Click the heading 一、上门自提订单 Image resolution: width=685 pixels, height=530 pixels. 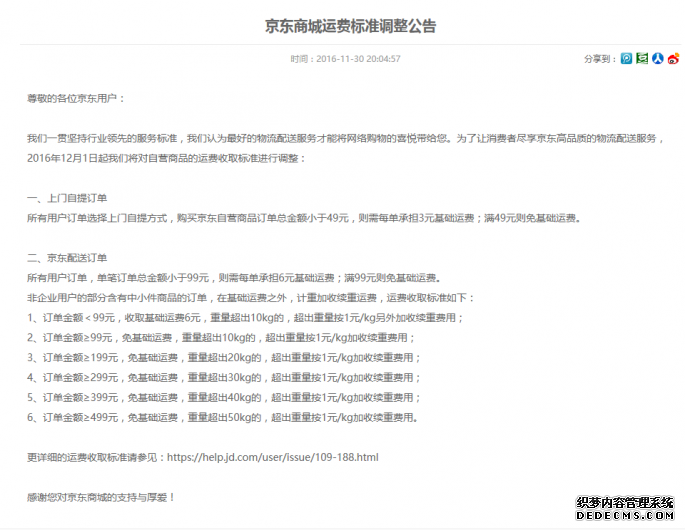[x=67, y=198]
